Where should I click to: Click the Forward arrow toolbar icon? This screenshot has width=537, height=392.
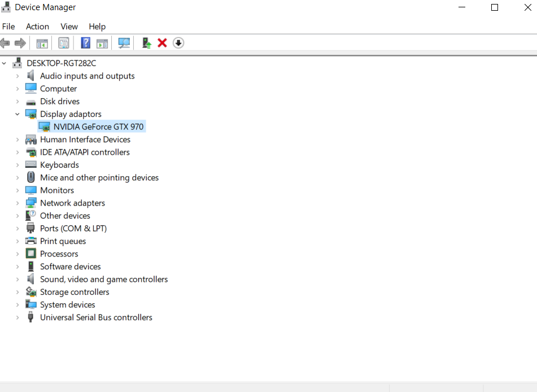point(20,43)
